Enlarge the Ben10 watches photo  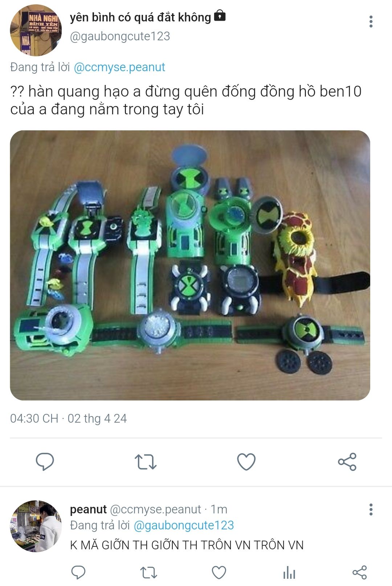coord(190,265)
